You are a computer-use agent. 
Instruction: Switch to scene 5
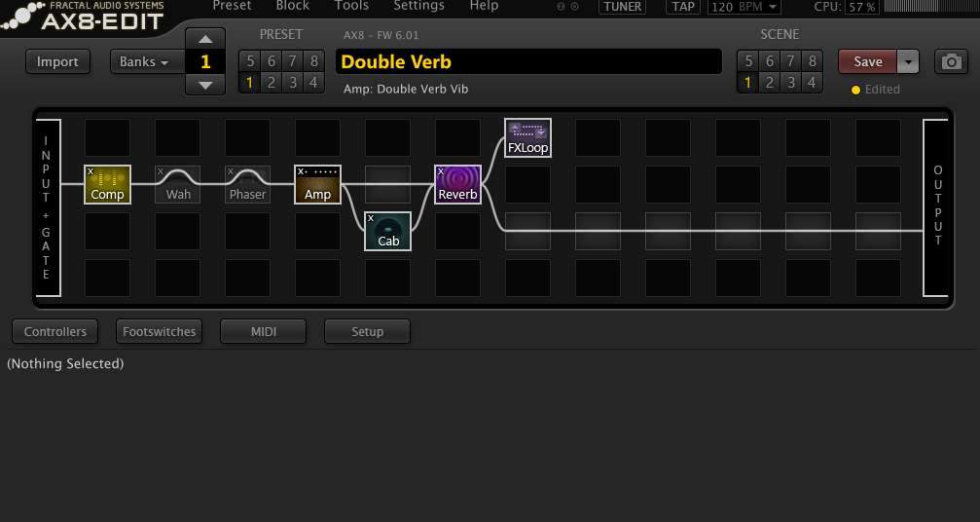(748, 61)
